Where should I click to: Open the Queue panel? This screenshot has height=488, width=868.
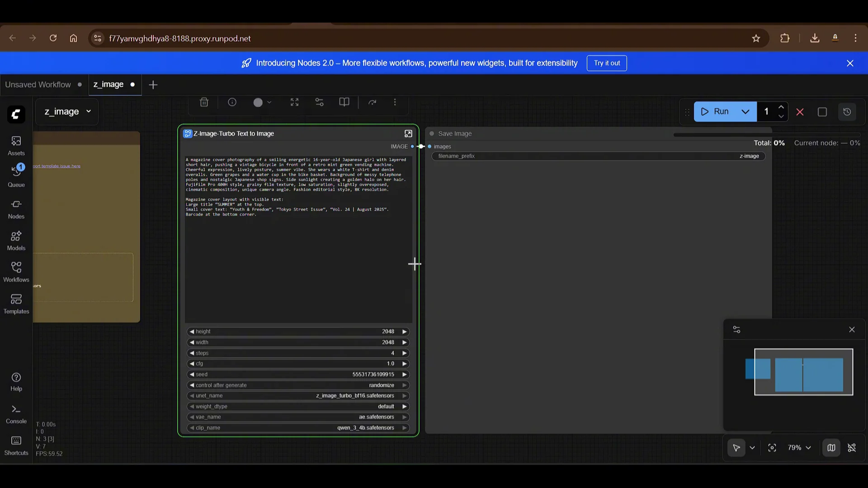click(16, 176)
